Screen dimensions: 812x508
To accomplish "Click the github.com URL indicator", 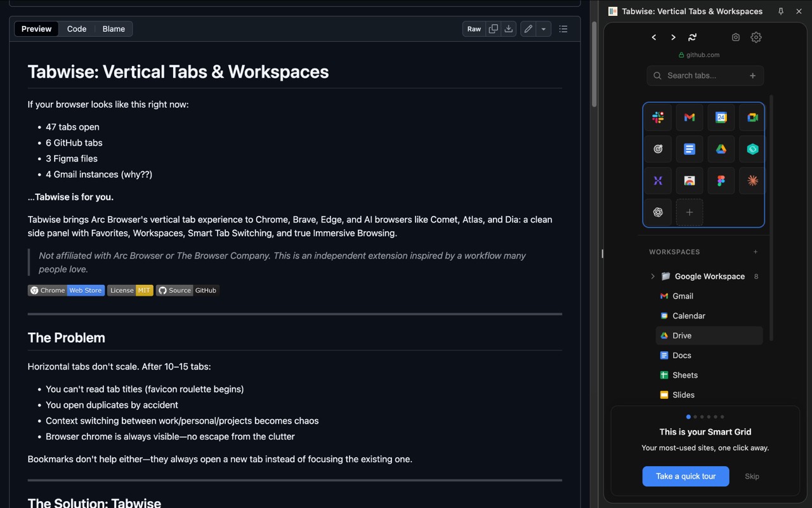I will click(699, 55).
